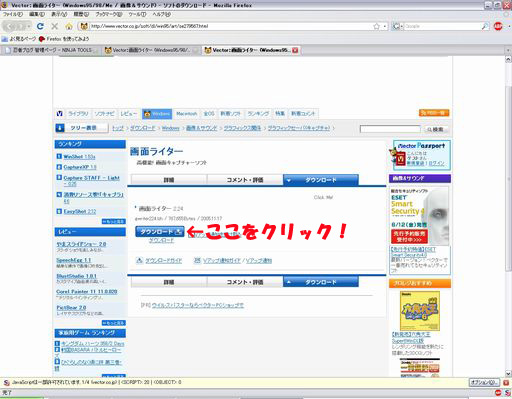This screenshot has width=512, height=399.
Task: Click the Google search box
Action: pos(442,26)
